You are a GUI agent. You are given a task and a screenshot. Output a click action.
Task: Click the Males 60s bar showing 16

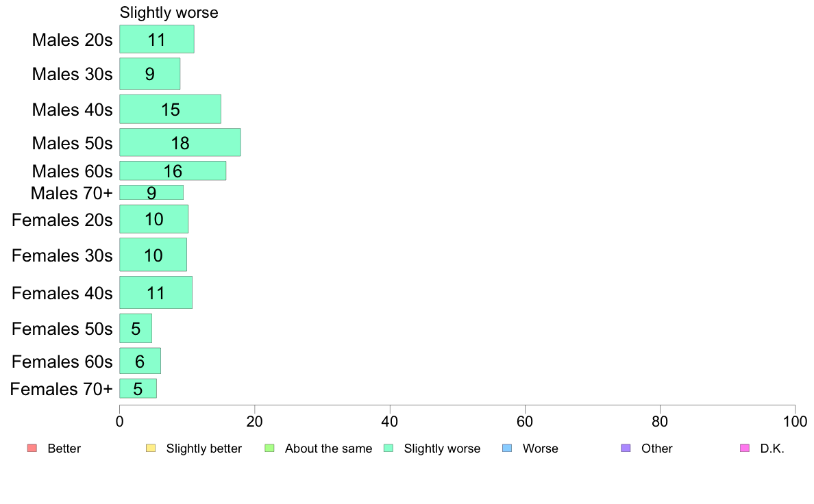173,171
